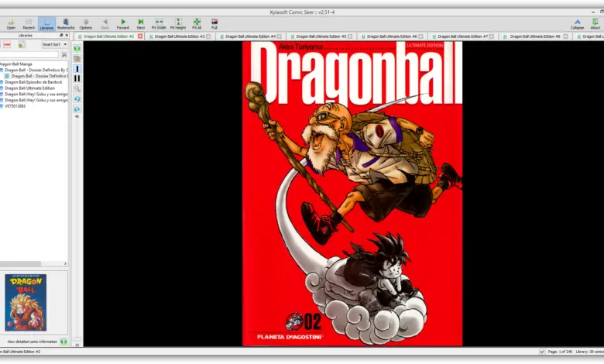Image resolution: width=604 pixels, height=364 pixels.
Task: Click the library tree horizontal scrollbar right arrow
Action: 65,263
